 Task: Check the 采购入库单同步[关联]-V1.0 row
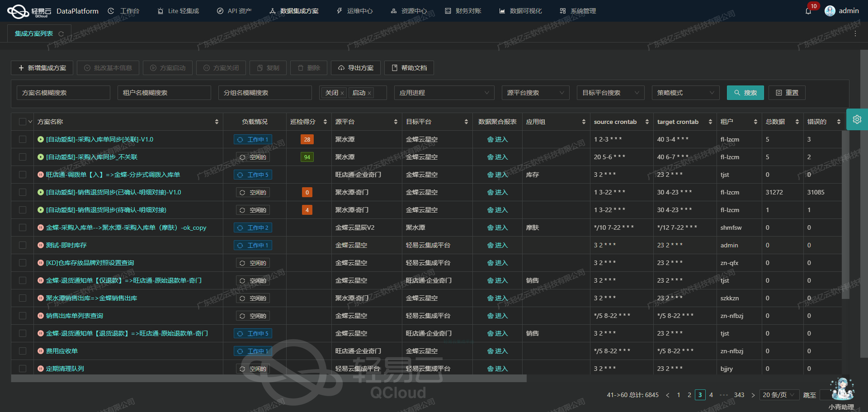tap(23, 139)
